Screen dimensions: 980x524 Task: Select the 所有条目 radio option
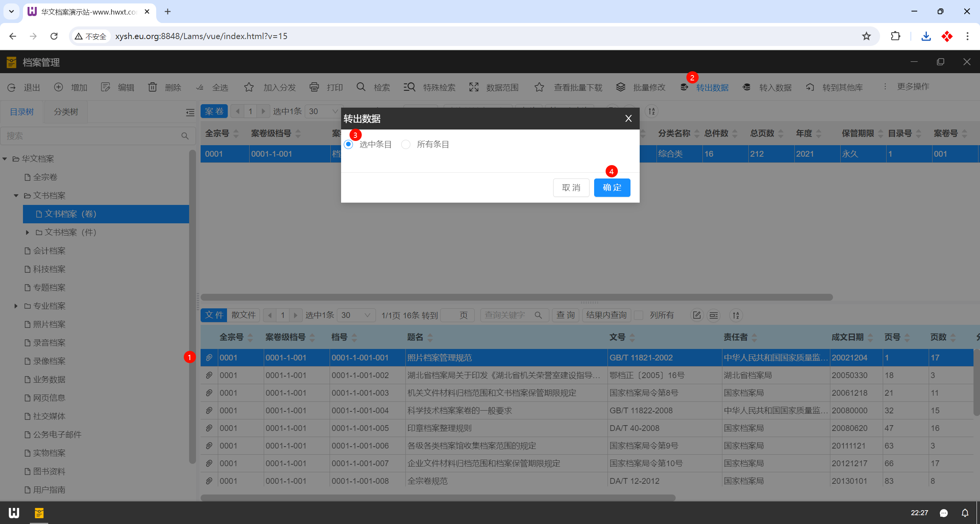[406, 144]
